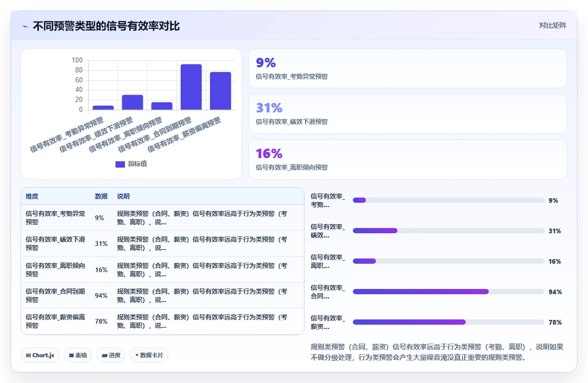Click the 说明 table column header

tap(123, 196)
